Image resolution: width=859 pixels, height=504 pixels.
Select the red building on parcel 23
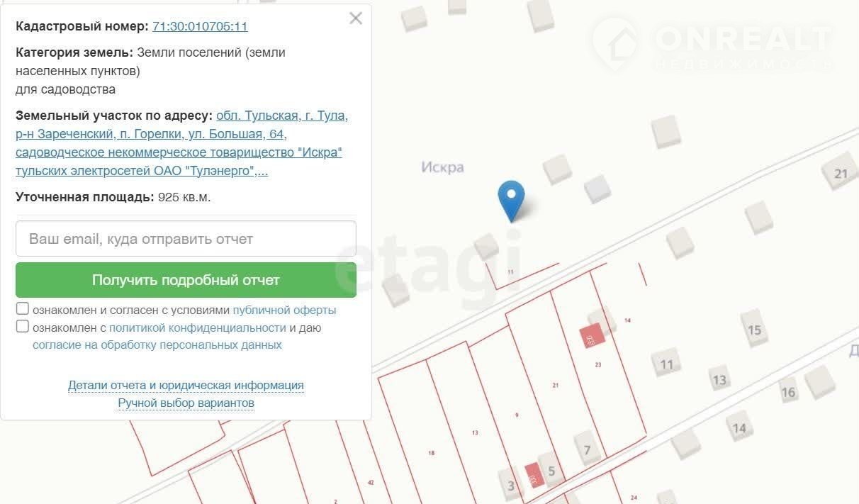[592, 335]
